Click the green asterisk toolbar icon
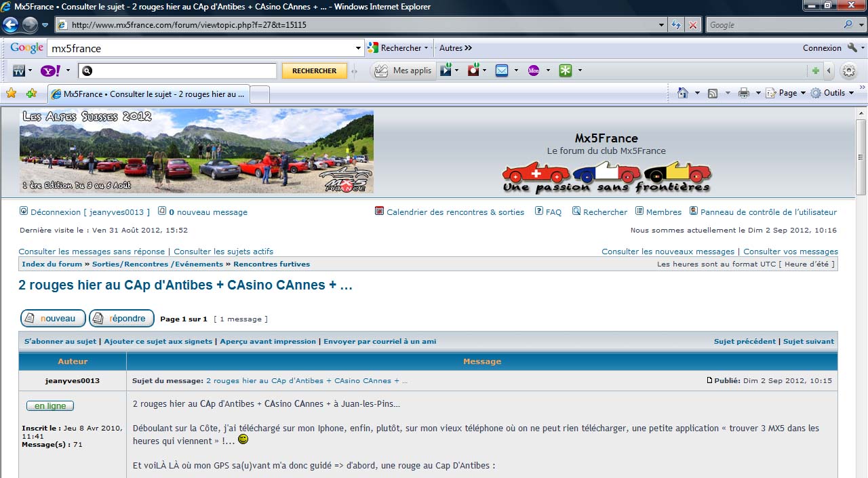Screen dimensions: 868x478 click(x=565, y=71)
